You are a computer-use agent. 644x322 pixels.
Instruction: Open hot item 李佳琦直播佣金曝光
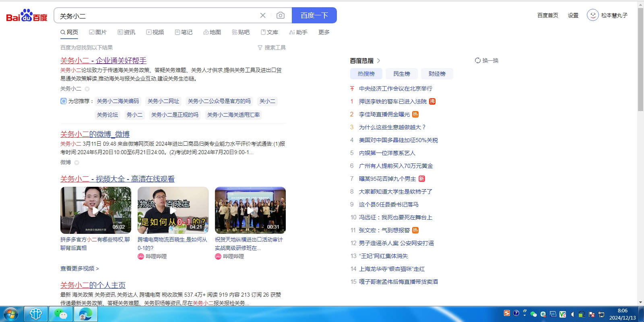pos(384,114)
